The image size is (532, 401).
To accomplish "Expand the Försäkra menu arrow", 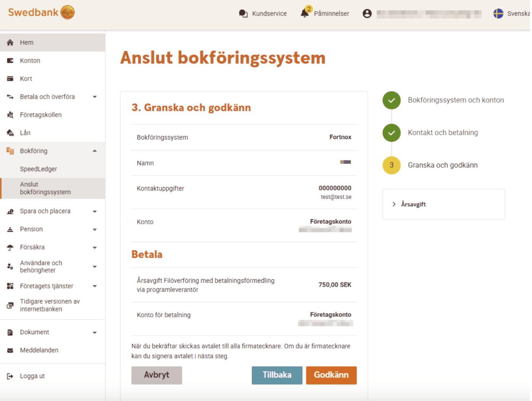I will 95,248.
